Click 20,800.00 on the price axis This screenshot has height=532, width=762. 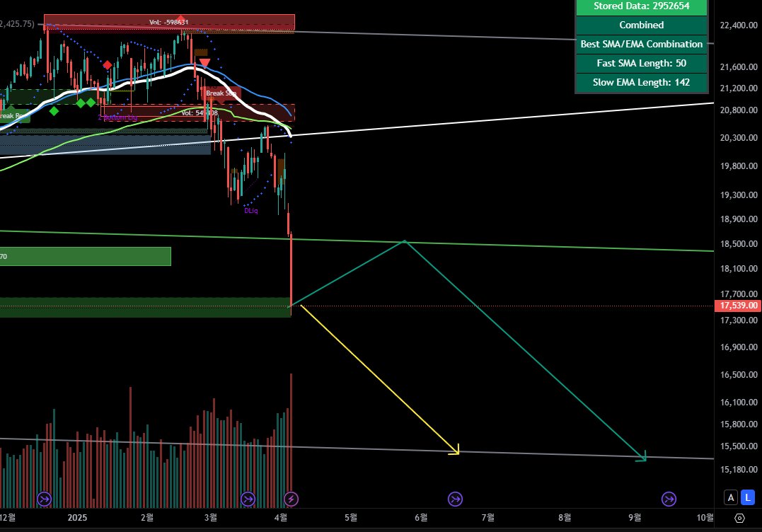[x=739, y=110]
